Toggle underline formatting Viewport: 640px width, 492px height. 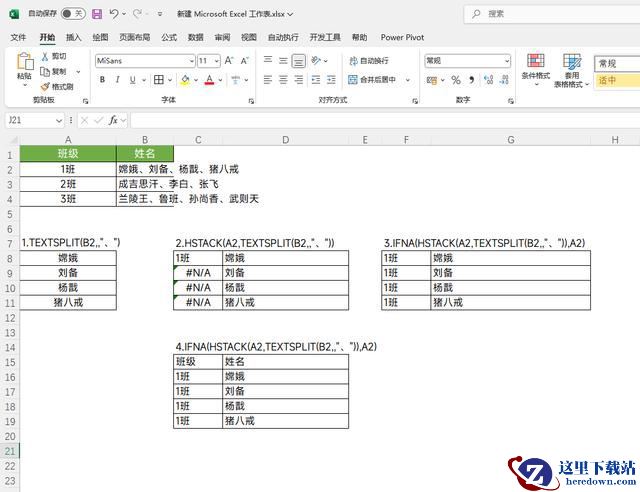[x=133, y=80]
